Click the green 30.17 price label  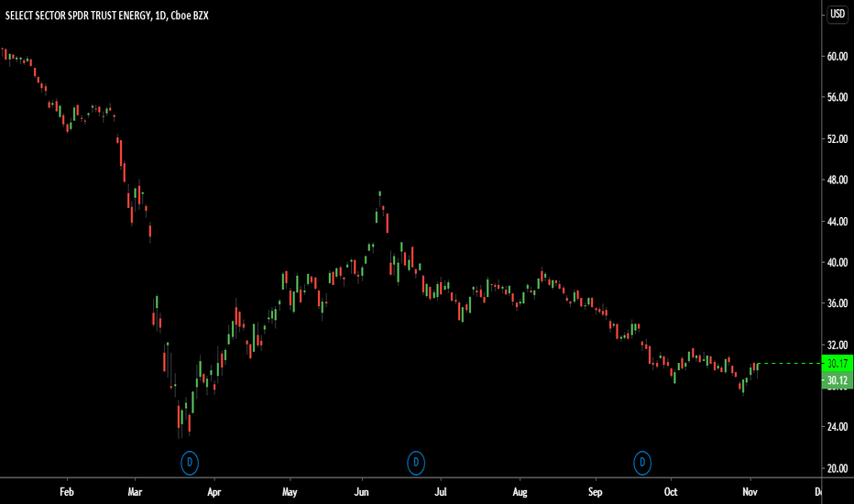[x=838, y=364]
